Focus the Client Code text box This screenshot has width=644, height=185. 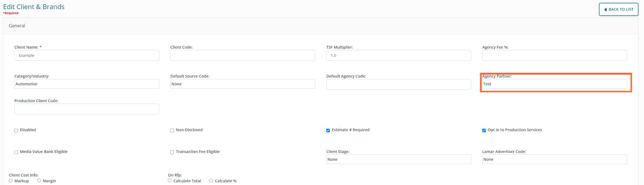point(242,56)
